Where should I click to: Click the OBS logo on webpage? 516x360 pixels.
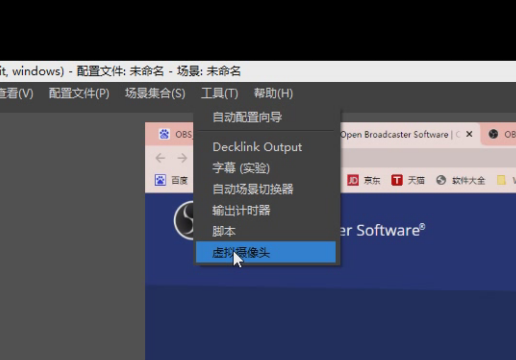pos(184,220)
